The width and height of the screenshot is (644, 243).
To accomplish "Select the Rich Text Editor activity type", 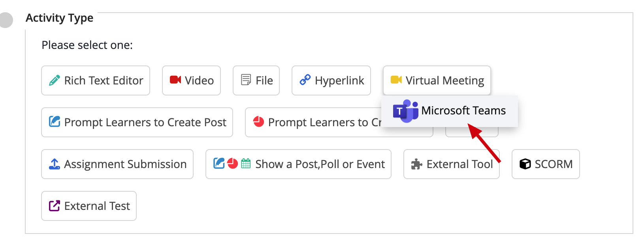I will tap(96, 80).
